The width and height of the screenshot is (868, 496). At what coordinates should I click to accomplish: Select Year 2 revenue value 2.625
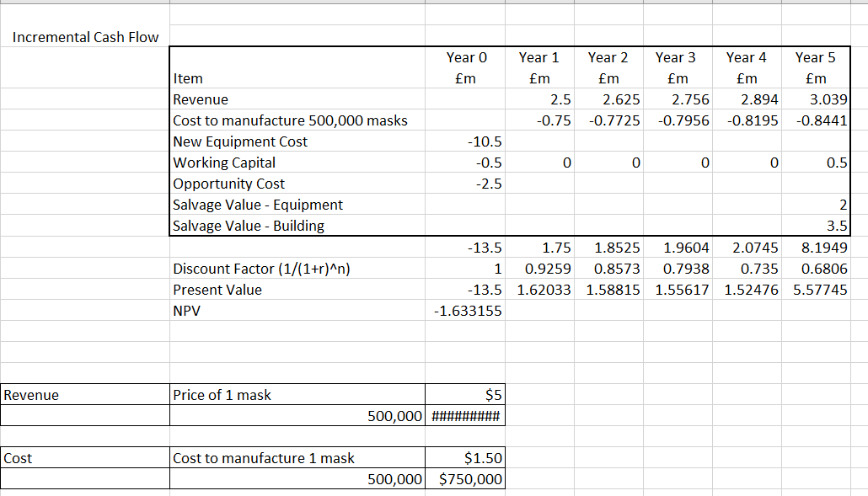coord(609,99)
